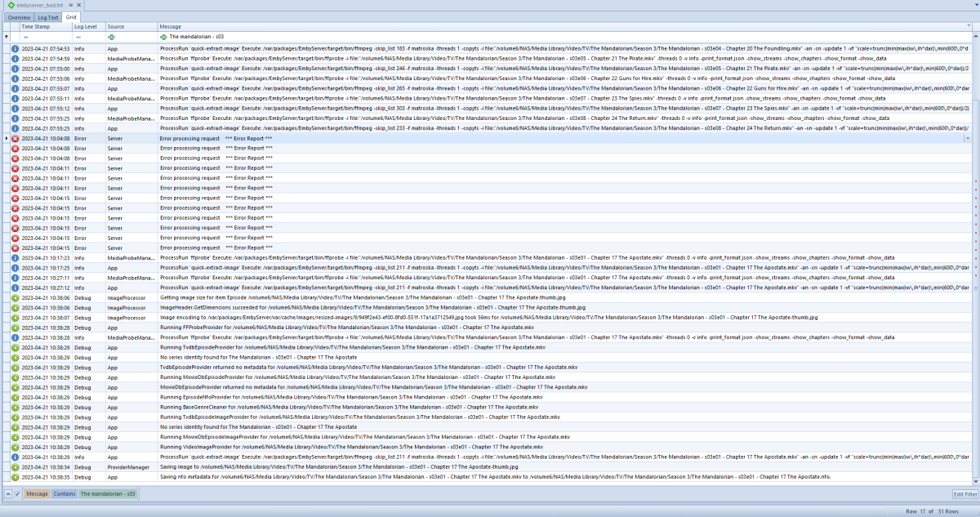980x517 pixels.
Task: Expand the auto-filter row indicator arrow
Action: point(7,37)
